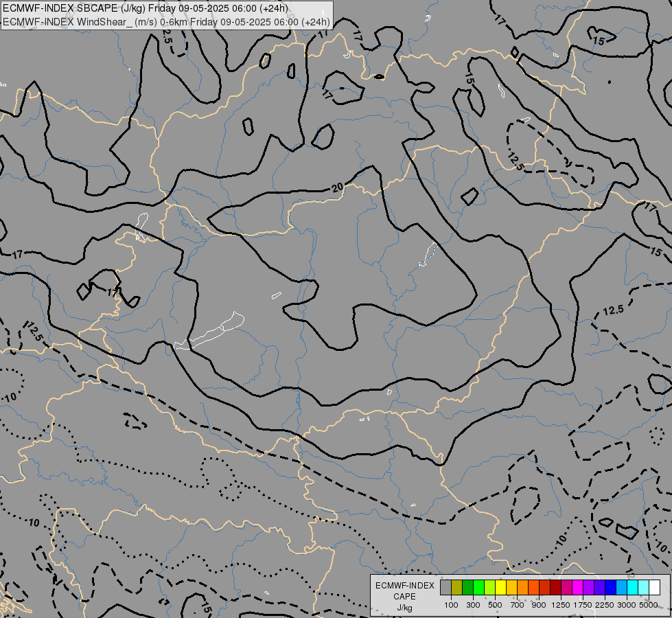This screenshot has height=618, width=672.
Task: Click the 700 legend tick value
Action: 518,605
